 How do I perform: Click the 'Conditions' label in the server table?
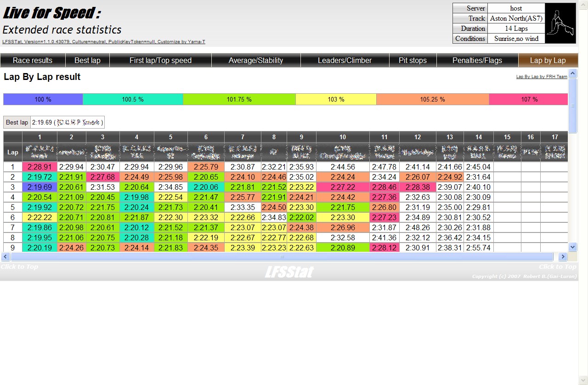pos(470,39)
